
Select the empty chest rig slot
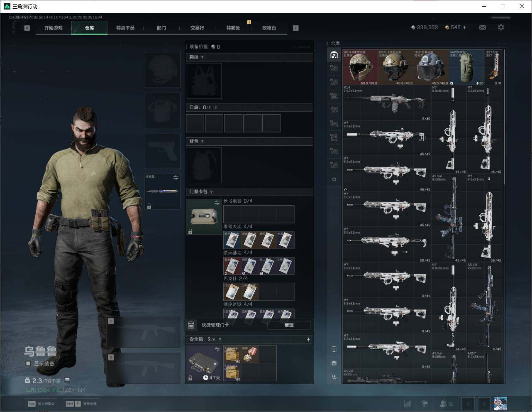point(204,81)
